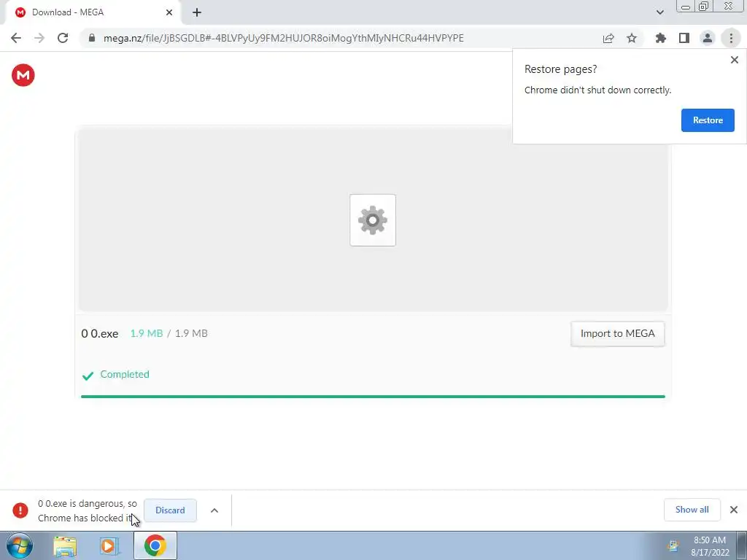Click the 0 0.exe file name
This screenshot has height=560, width=747.
tap(99, 334)
